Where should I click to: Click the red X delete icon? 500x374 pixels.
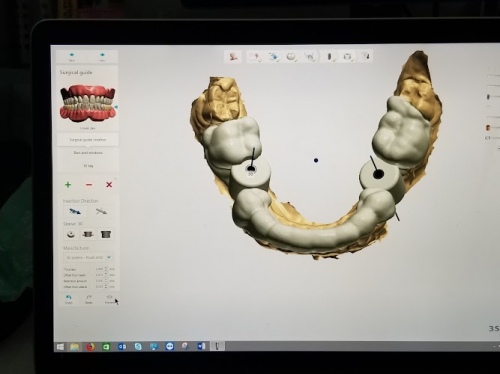tap(109, 185)
